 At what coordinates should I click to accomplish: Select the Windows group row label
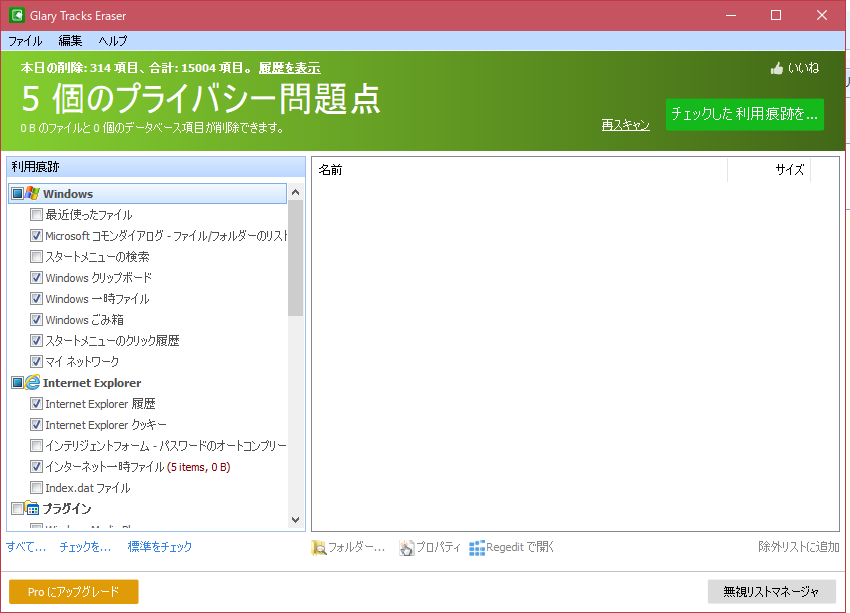pos(68,194)
